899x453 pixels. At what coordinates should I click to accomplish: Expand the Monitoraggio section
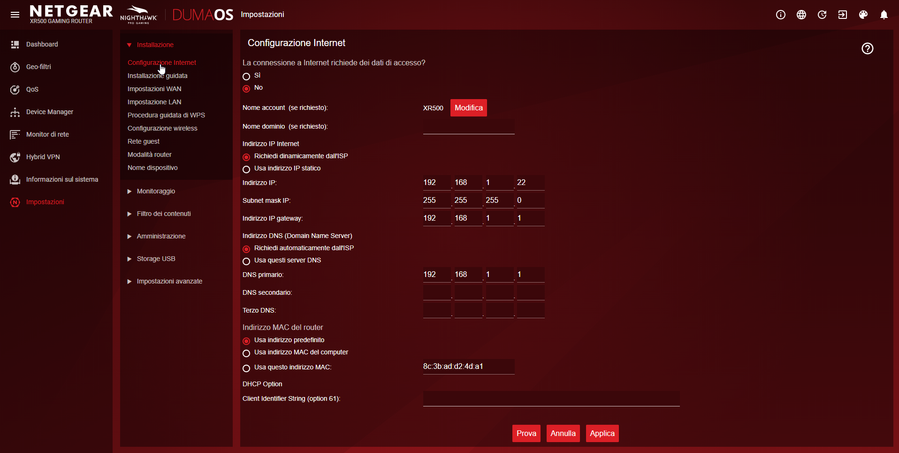click(x=155, y=191)
